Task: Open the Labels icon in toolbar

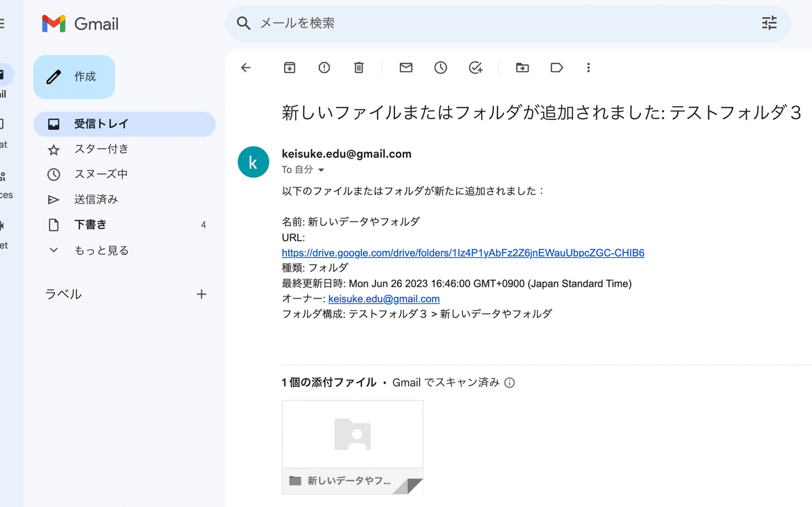Action: [557, 68]
